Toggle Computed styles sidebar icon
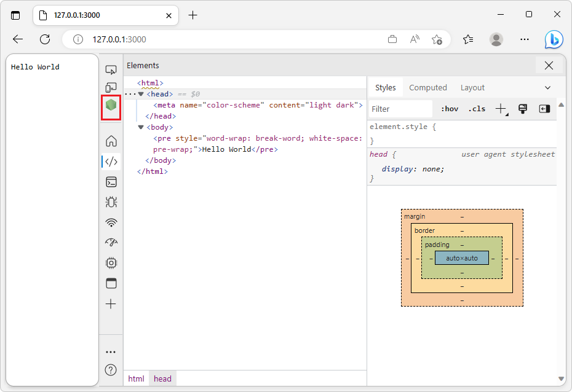 click(544, 109)
